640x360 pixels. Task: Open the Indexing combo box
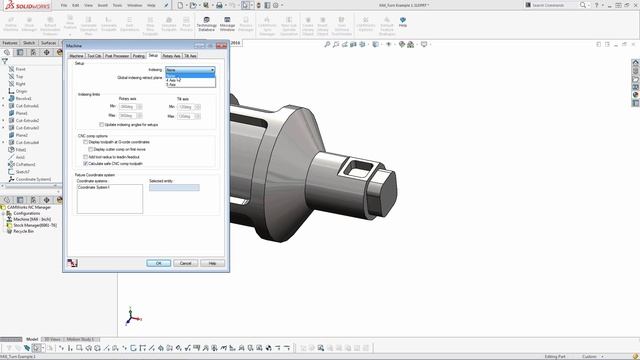point(190,70)
